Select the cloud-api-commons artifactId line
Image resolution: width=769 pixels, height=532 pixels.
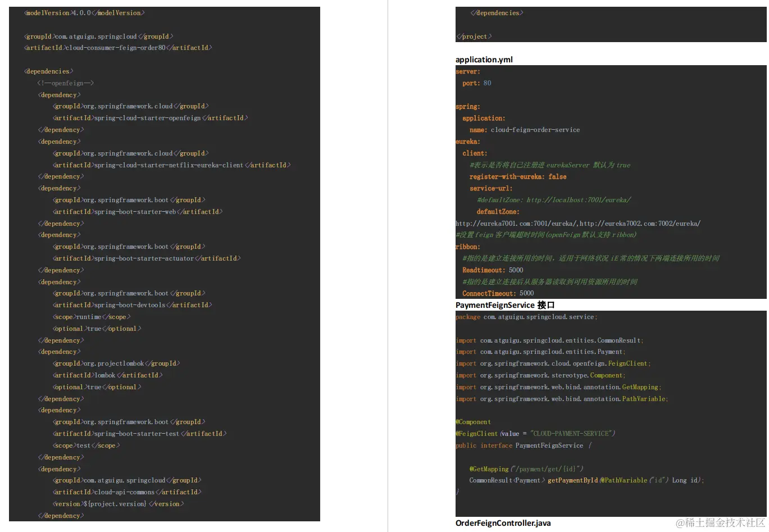click(127, 492)
